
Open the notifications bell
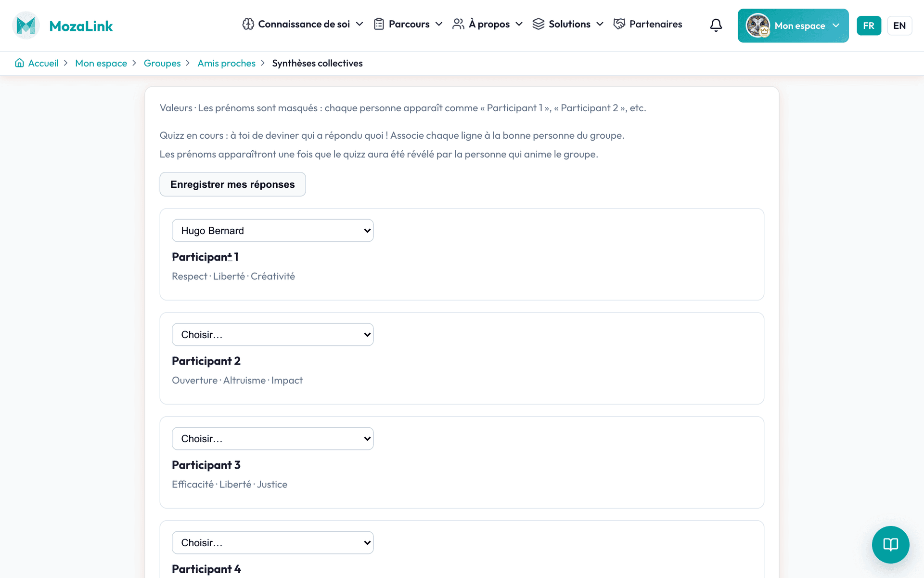pos(716,25)
